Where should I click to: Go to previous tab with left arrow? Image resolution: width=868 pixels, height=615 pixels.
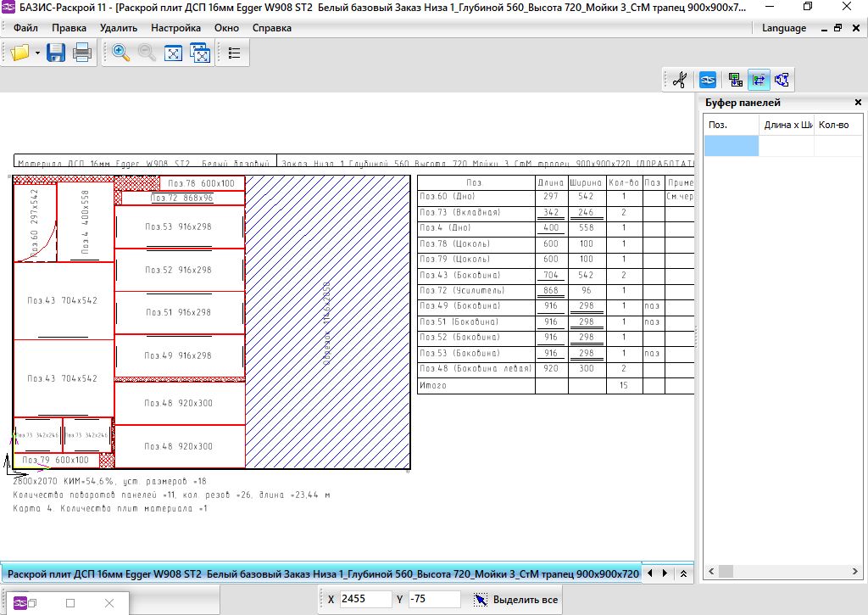point(650,573)
